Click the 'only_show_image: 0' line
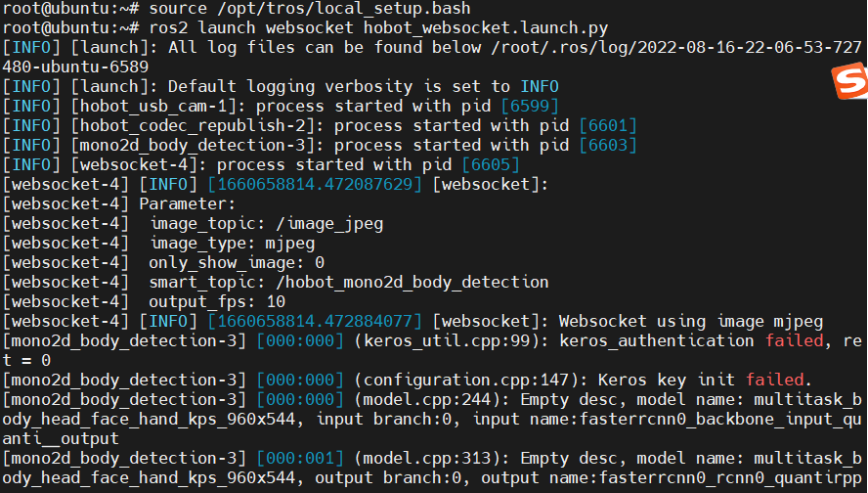Viewport: 868px width, 493px height. pyautogui.click(x=237, y=262)
